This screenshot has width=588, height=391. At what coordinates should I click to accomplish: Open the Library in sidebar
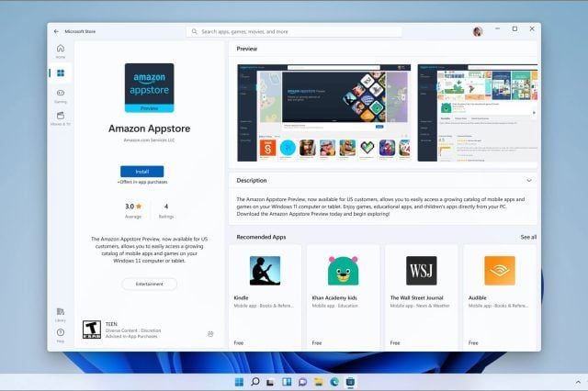coord(61,315)
